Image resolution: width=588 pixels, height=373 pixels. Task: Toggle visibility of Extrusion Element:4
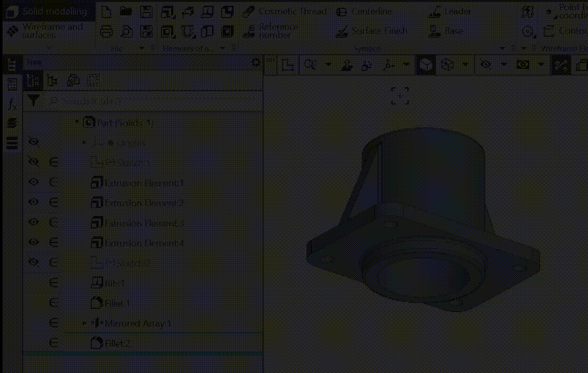34,243
